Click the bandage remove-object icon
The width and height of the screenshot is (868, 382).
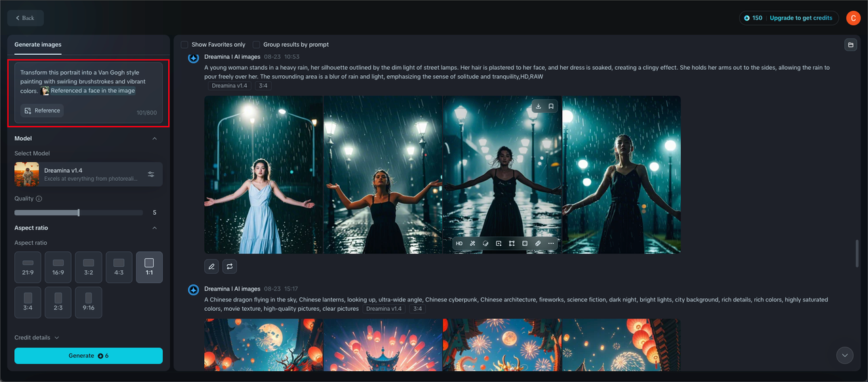point(538,243)
